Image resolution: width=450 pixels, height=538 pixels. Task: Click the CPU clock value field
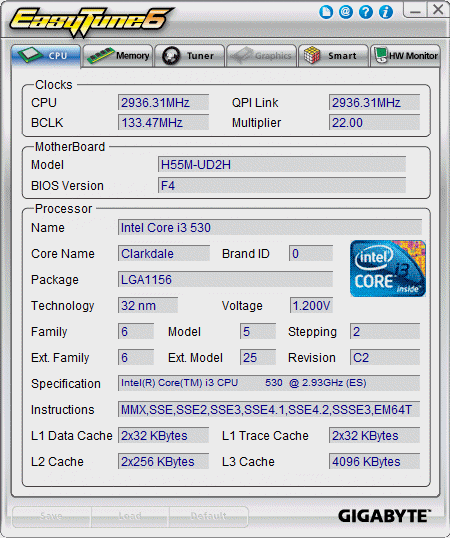[x=163, y=102]
